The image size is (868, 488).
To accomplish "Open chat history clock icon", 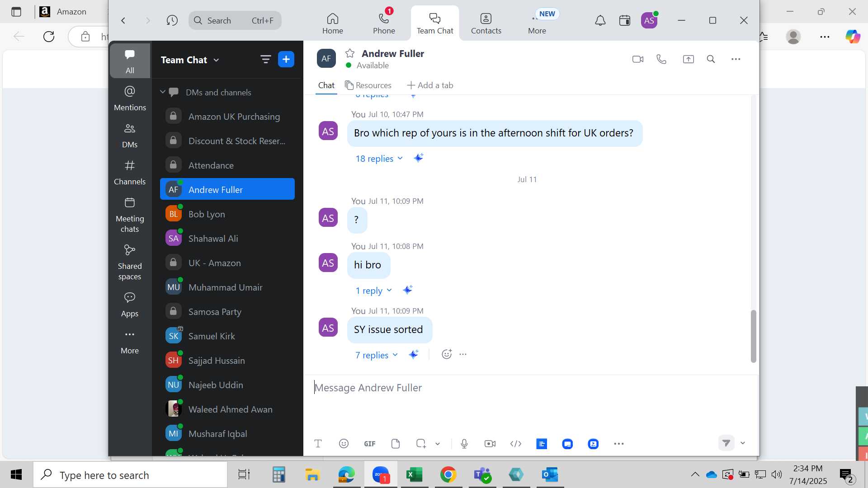I will (x=172, y=20).
